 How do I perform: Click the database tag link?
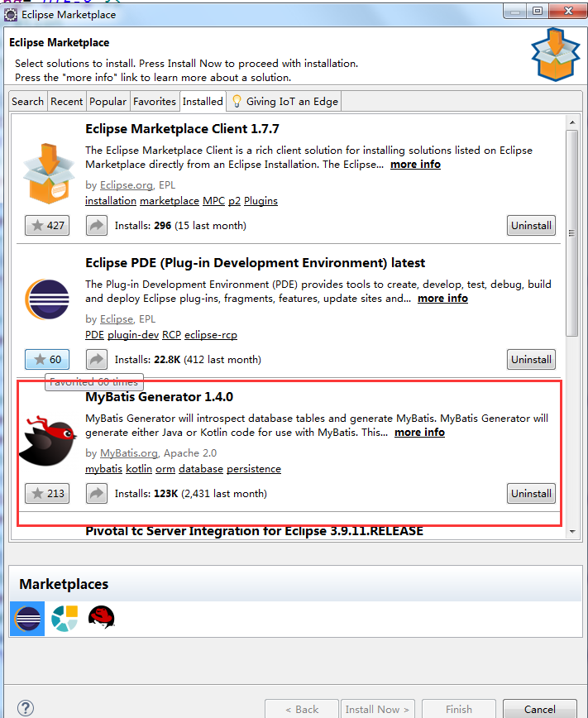click(201, 469)
